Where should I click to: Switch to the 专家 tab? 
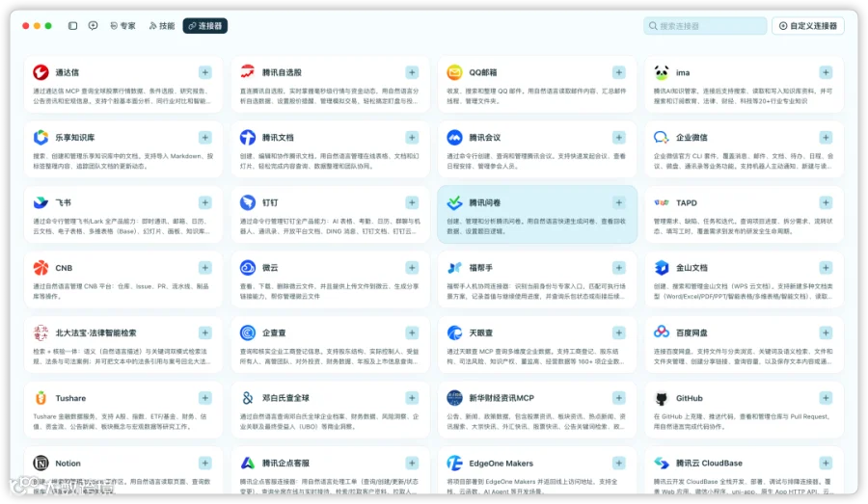pyautogui.click(x=122, y=25)
